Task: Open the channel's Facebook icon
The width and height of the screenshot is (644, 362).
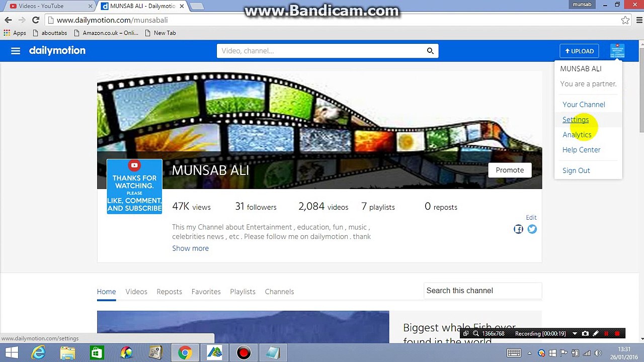Action: click(x=518, y=229)
